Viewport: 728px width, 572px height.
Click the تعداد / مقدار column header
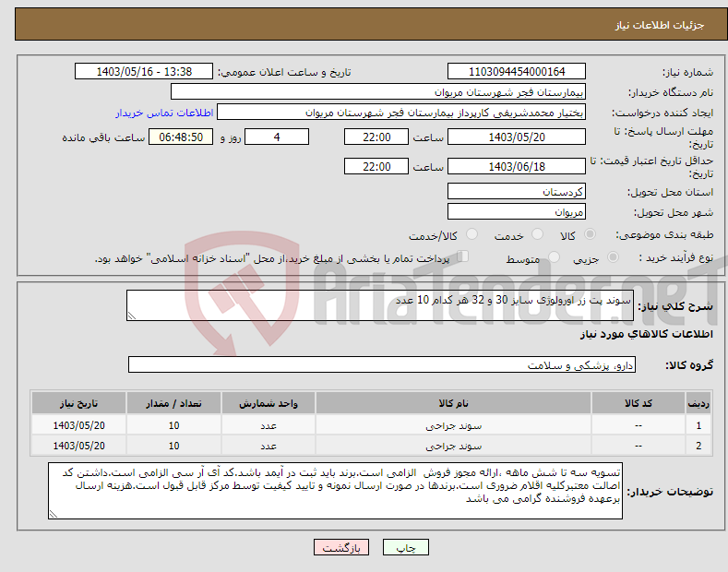point(173,403)
